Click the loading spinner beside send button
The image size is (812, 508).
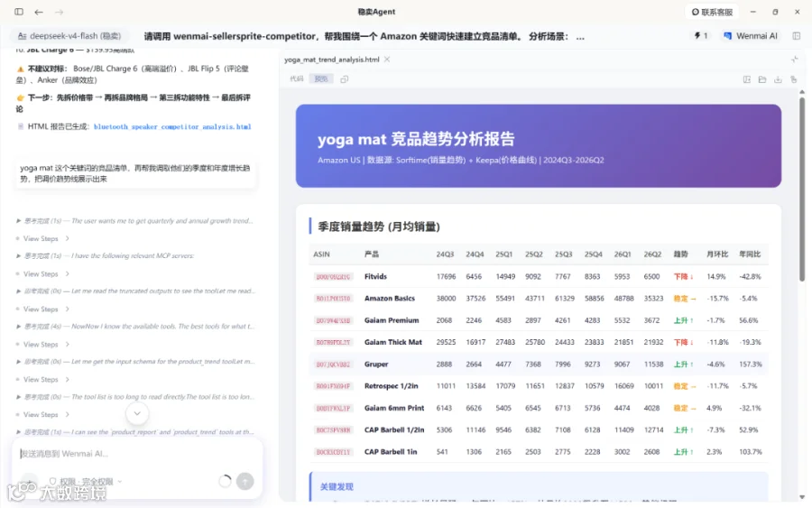coord(225,481)
